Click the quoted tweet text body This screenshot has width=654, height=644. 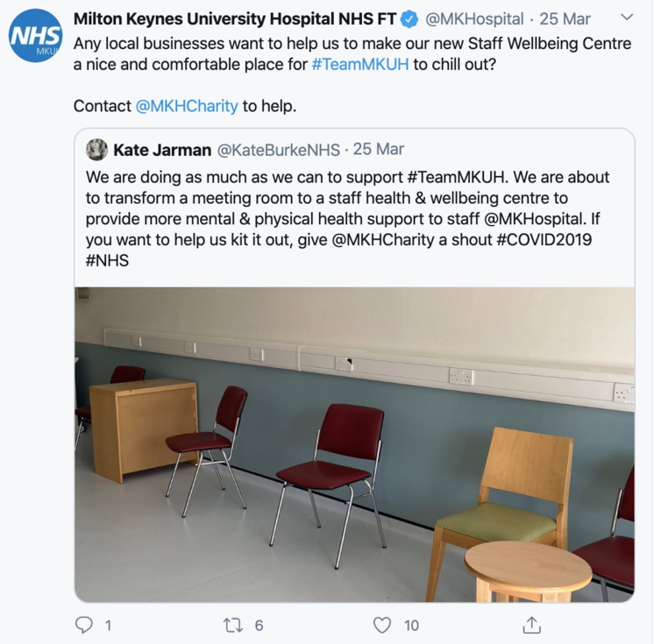click(x=347, y=219)
